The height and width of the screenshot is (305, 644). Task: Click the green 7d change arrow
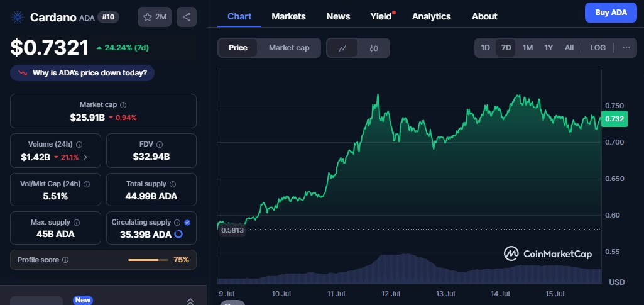(99, 48)
